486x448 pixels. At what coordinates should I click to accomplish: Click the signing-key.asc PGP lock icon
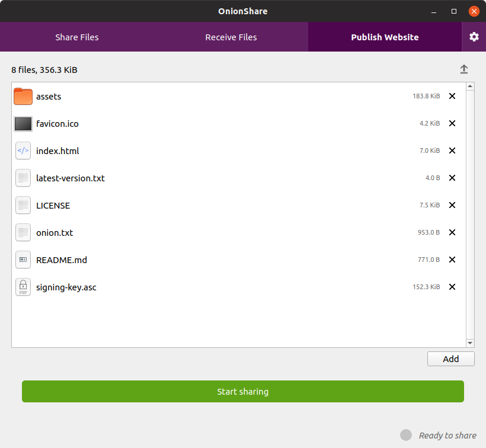tap(23, 287)
